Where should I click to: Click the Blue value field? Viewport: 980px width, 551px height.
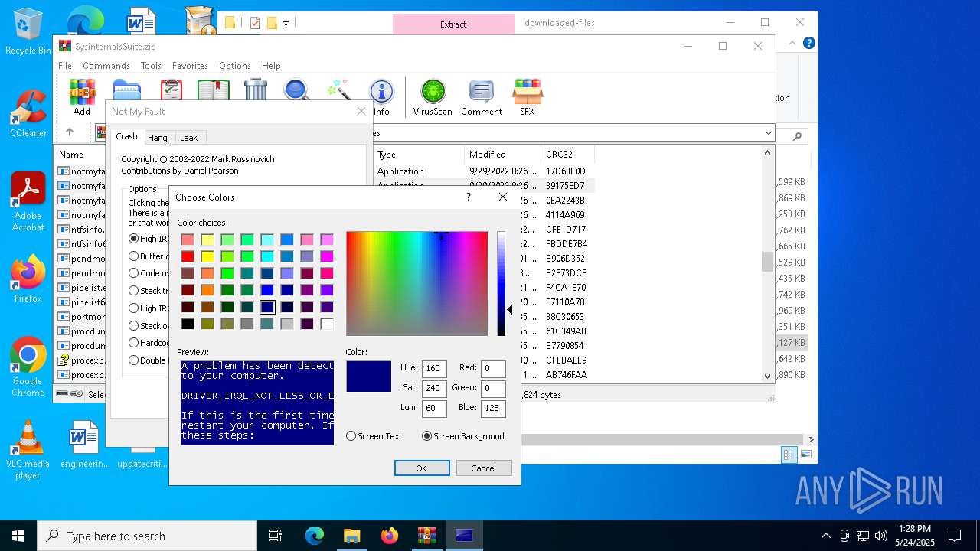coord(493,408)
